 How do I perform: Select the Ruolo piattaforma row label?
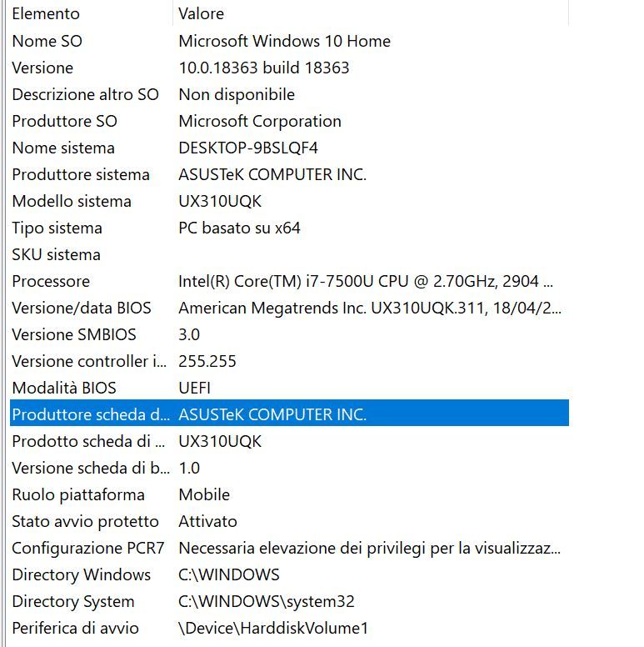coord(78,494)
